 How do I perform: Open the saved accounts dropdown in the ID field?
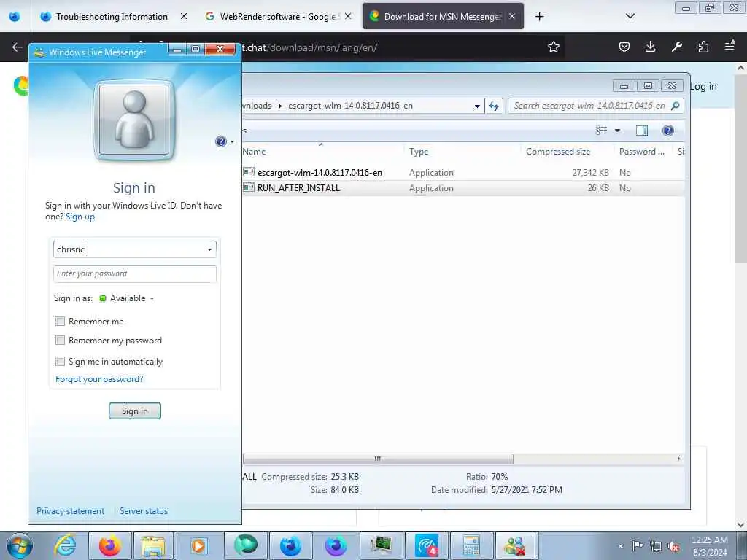(209, 249)
